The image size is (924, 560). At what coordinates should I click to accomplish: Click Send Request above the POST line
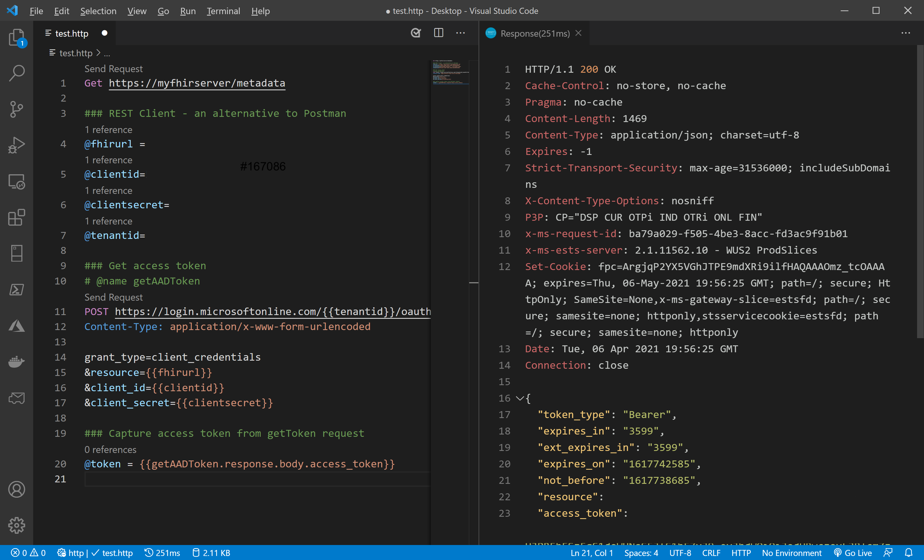point(113,297)
